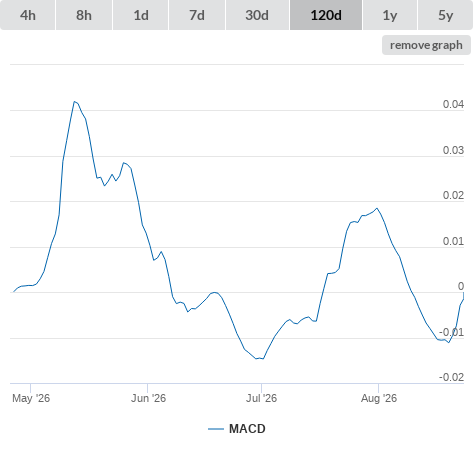Click the 0 value y-axis label
The height and width of the screenshot is (455, 474).
pos(461,286)
